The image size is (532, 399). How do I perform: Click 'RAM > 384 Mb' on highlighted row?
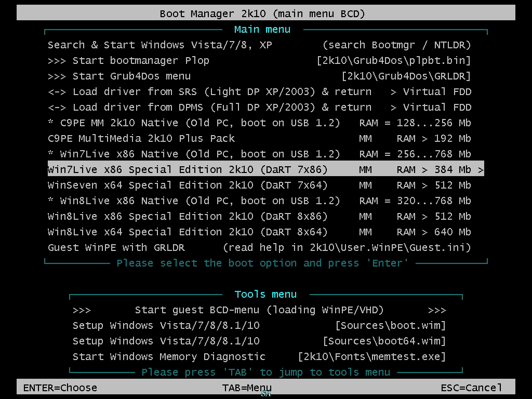click(434, 170)
